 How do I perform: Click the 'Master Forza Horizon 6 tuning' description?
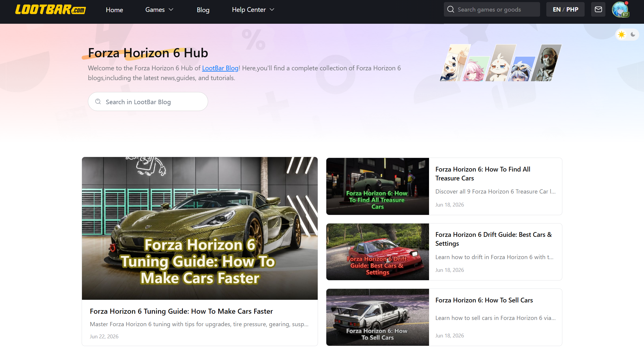(199, 324)
